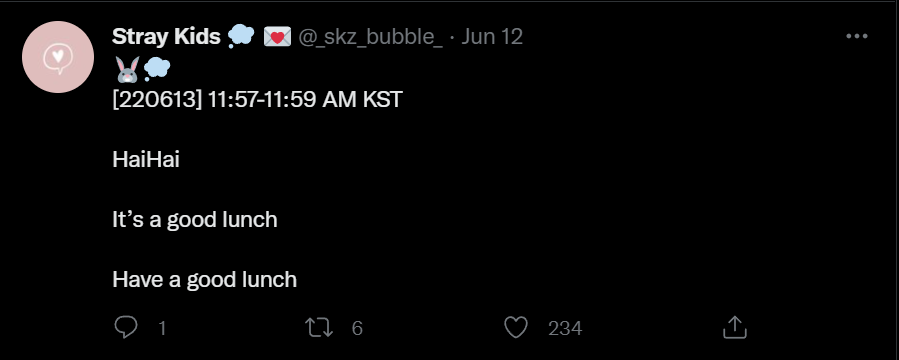The image size is (899, 360).
Task: Open the Jun 12 tweet timestamp
Action: pos(492,37)
